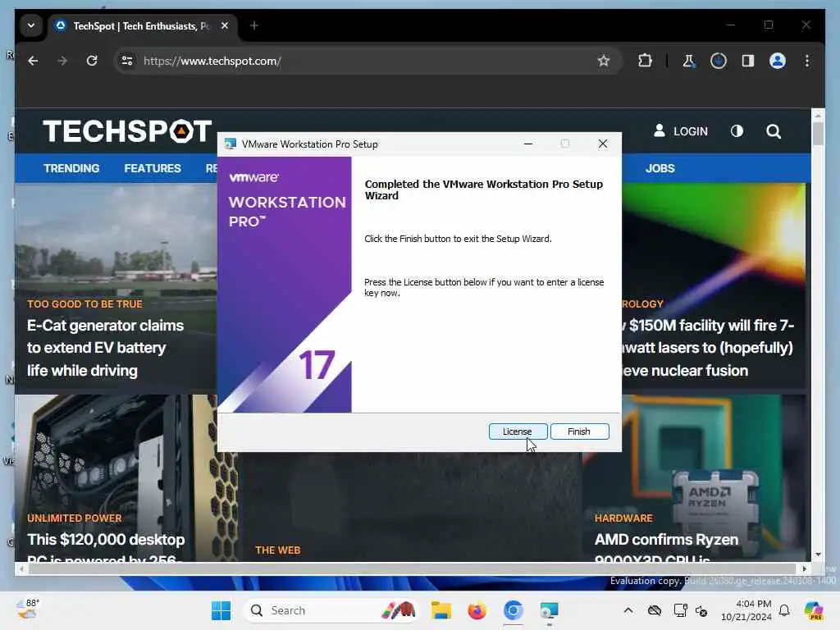Click THE WEB category label
This screenshot has height=630, width=840.
[278, 550]
